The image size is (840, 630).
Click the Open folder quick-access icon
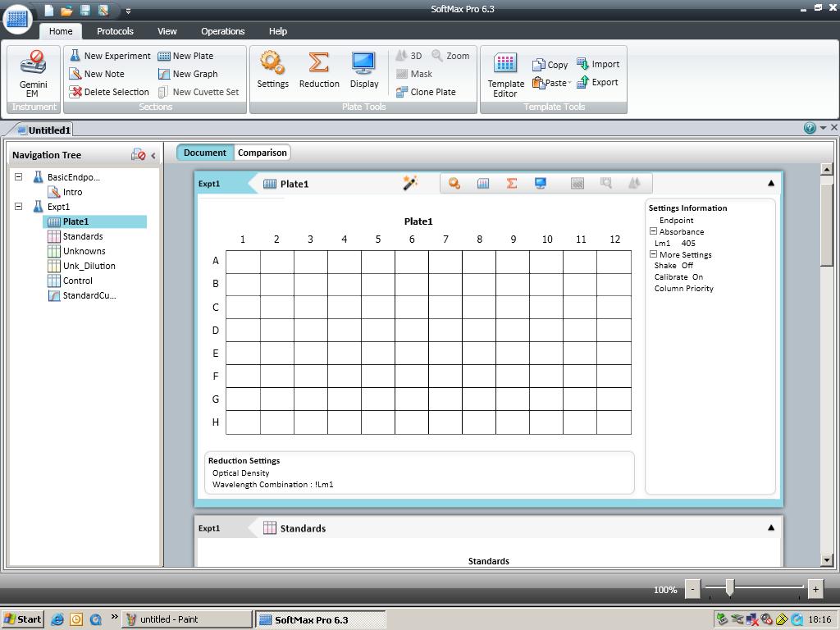click(x=66, y=10)
